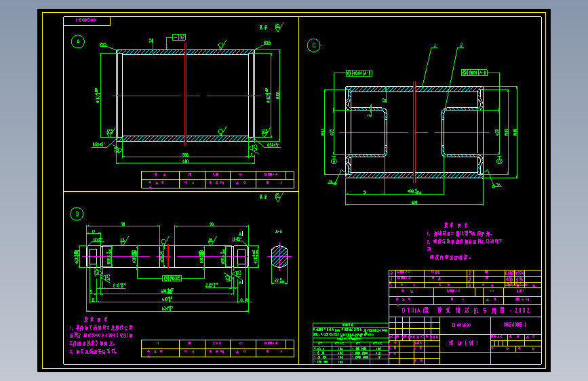Click balloon callout number 2 in view C
Image resolution: width=588 pixels, height=381 pixels.
click(x=461, y=45)
